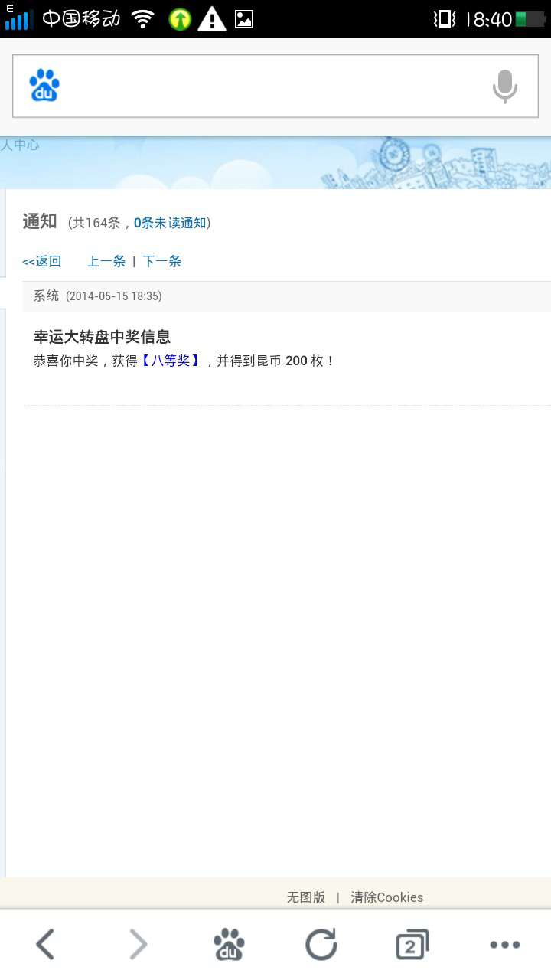Go back with the browser back arrow
The height and width of the screenshot is (980, 551).
pyautogui.click(x=45, y=944)
